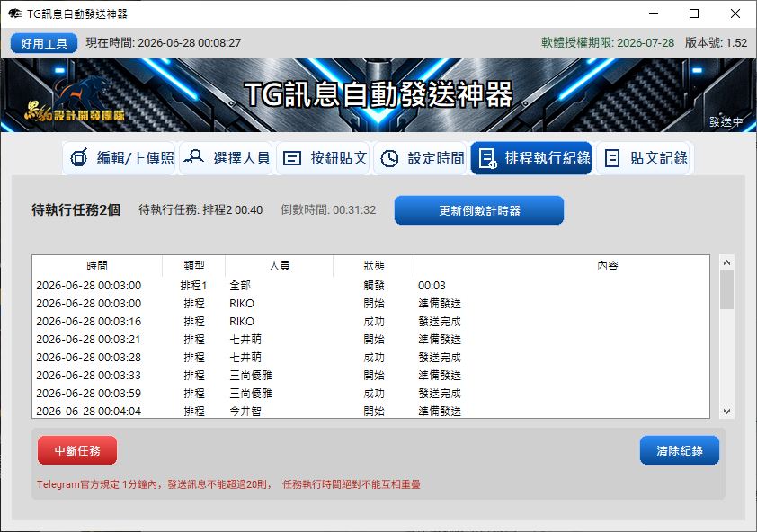Click the log scrollbar up arrow
Image resolution: width=757 pixels, height=532 pixels.
pos(726,262)
